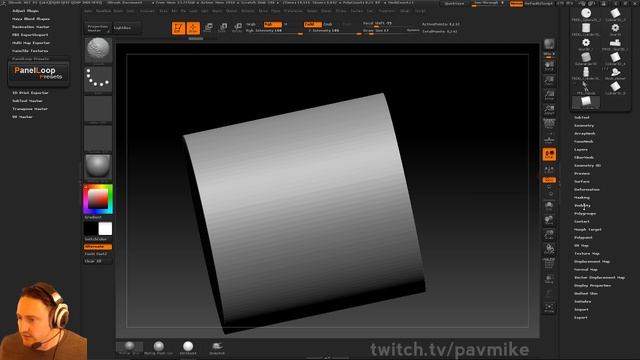Image resolution: width=640 pixels, height=360 pixels.
Task: Pick a hue in the color picker square
Action: (x=98, y=199)
